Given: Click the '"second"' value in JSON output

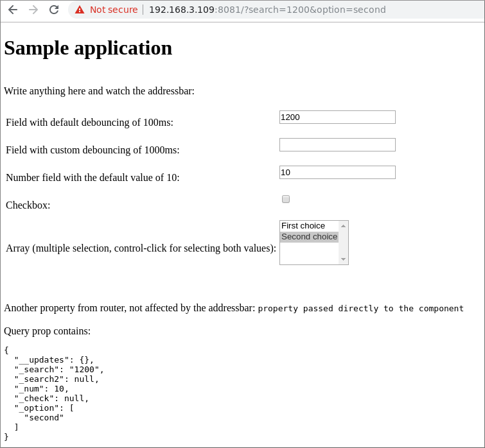Looking at the screenshot, I should tap(44, 418).
